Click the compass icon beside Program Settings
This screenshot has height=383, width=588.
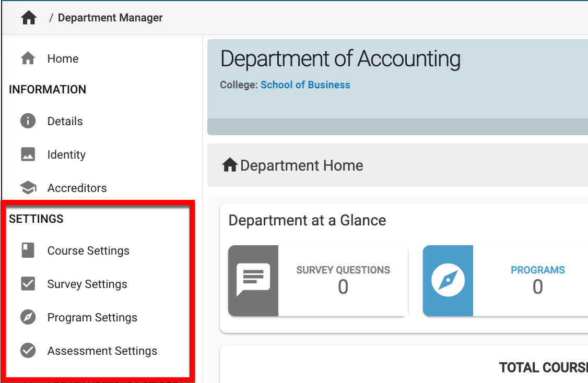click(28, 317)
